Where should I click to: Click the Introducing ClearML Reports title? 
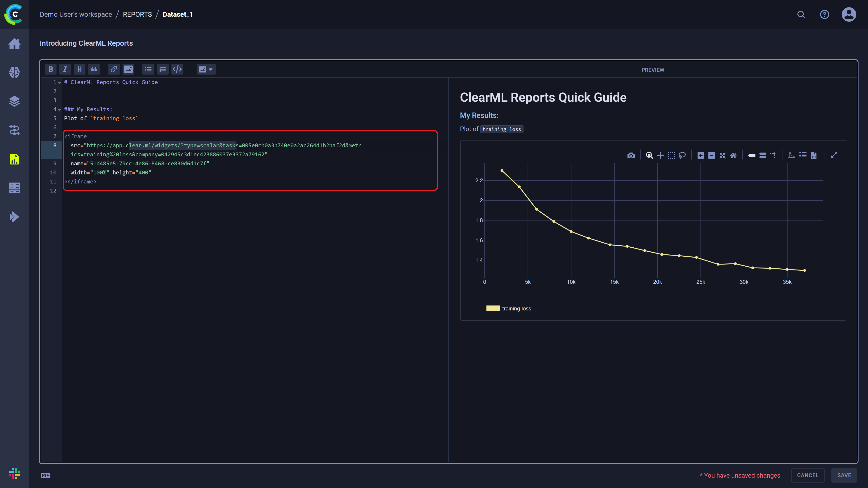click(86, 43)
